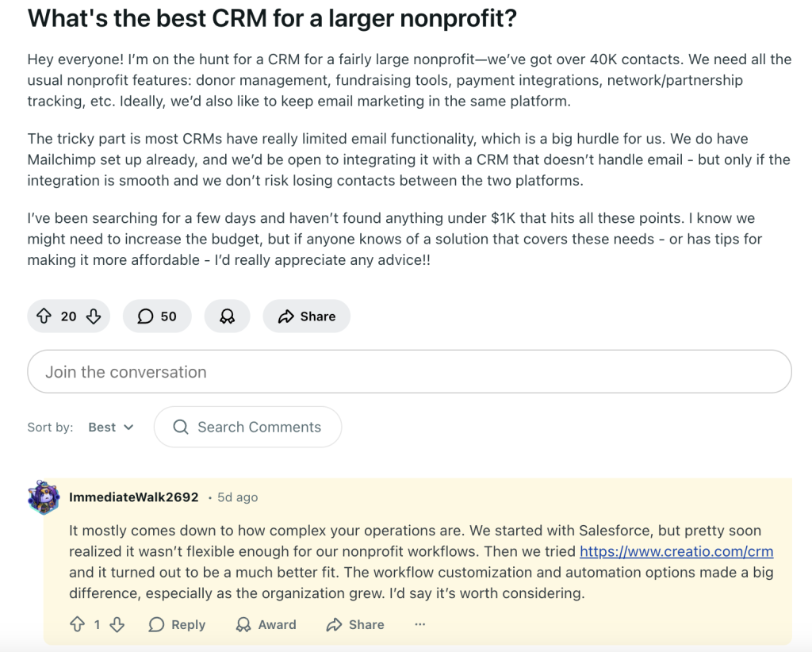Upvote ImmediateWalk2692's comment

pos(77,625)
